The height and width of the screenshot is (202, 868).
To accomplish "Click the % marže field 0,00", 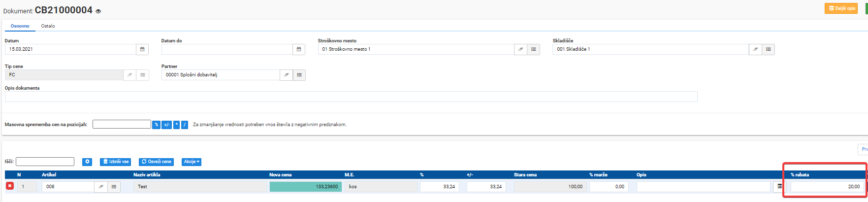I will click(x=609, y=187).
